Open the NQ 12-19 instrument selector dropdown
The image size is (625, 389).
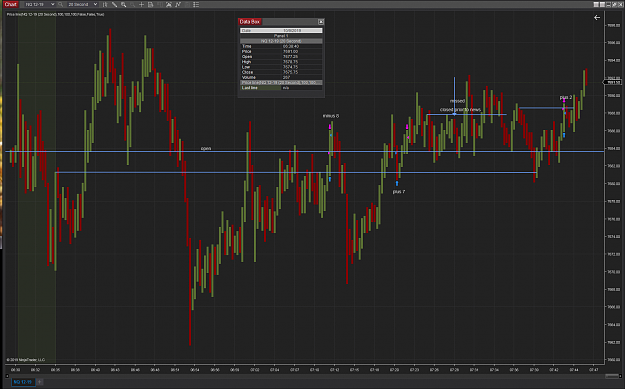pos(39,4)
